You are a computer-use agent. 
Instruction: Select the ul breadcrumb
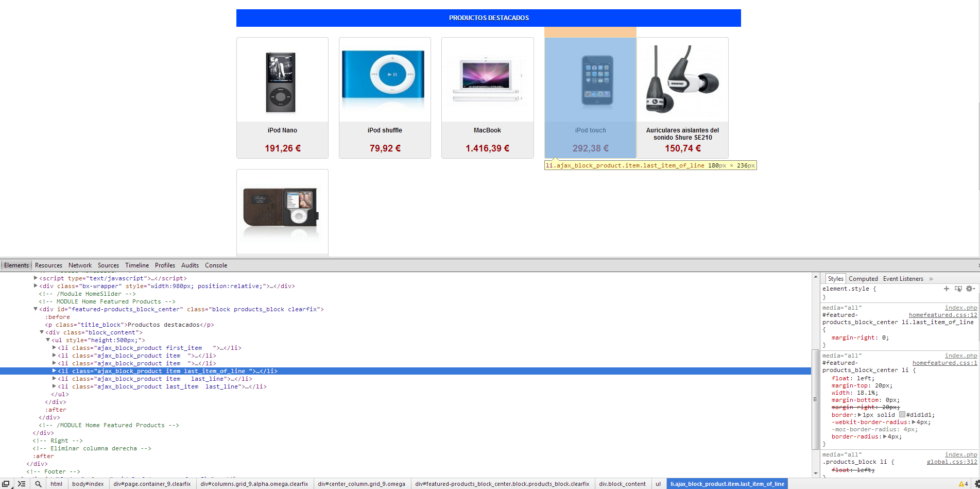pyautogui.click(x=658, y=484)
